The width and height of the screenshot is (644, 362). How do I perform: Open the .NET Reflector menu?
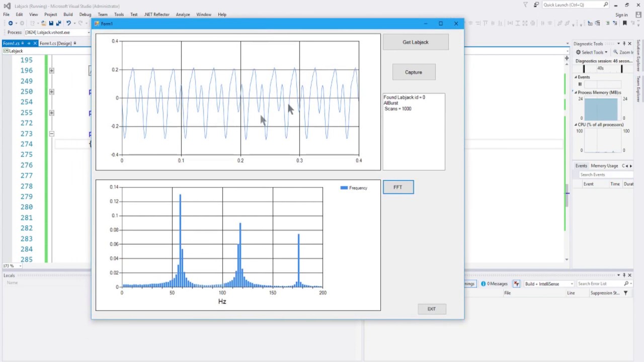click(156, 15)
